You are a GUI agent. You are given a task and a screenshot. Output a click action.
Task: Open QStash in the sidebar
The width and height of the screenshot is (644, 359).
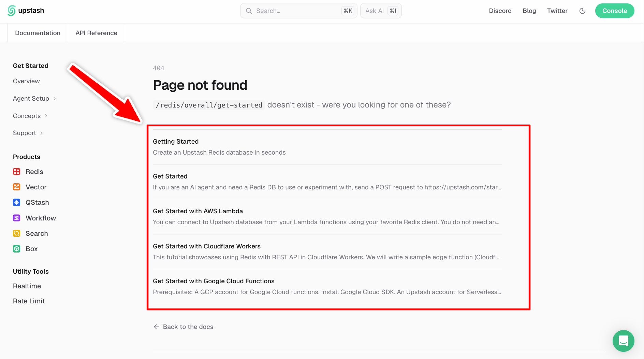pos(37,202)
